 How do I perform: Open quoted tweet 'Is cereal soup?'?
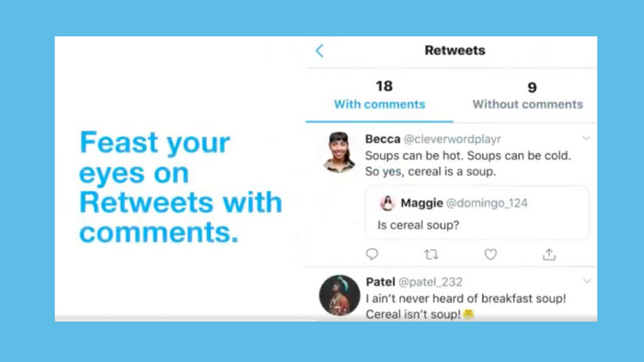pyautogui.click(x=477, y=212)
